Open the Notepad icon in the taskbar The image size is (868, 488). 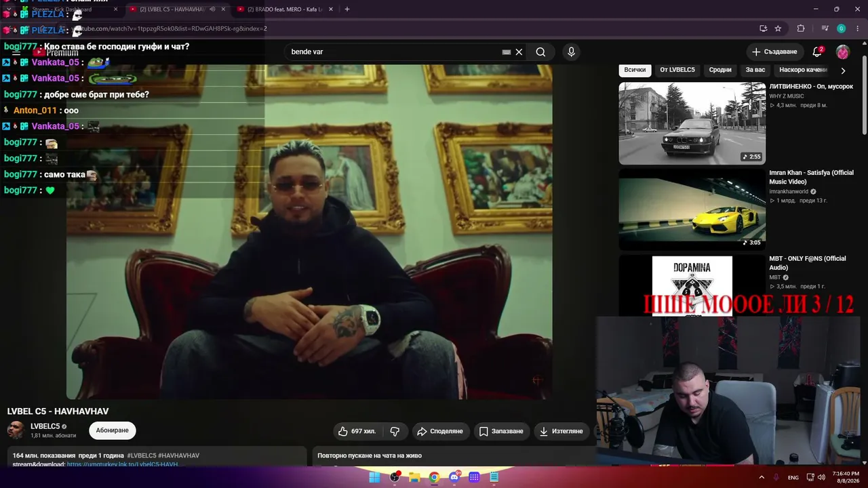(494, 477)
